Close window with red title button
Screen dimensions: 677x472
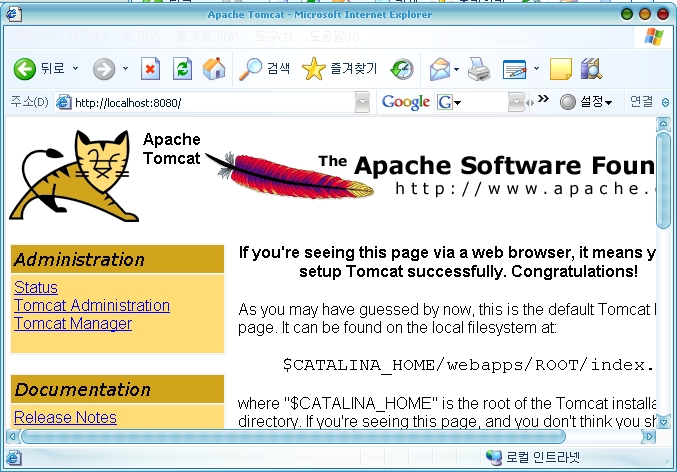(x=663, y=14)
